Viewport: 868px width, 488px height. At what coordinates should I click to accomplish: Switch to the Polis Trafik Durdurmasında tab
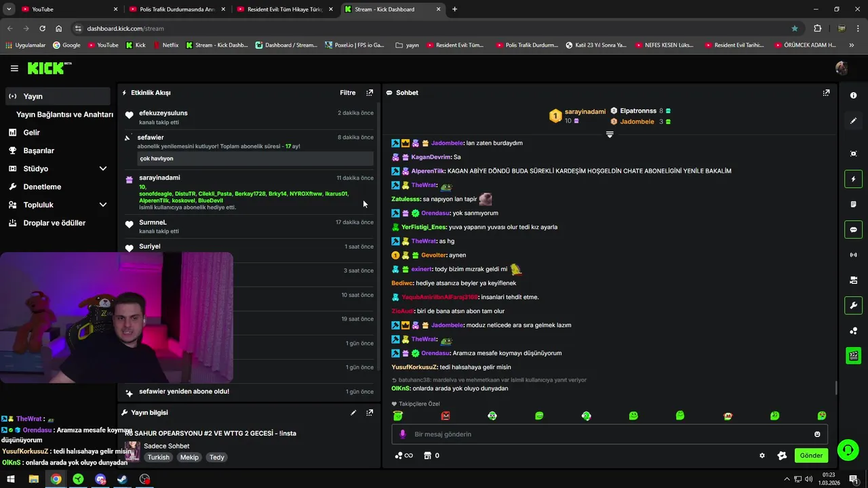pos(176,9)
